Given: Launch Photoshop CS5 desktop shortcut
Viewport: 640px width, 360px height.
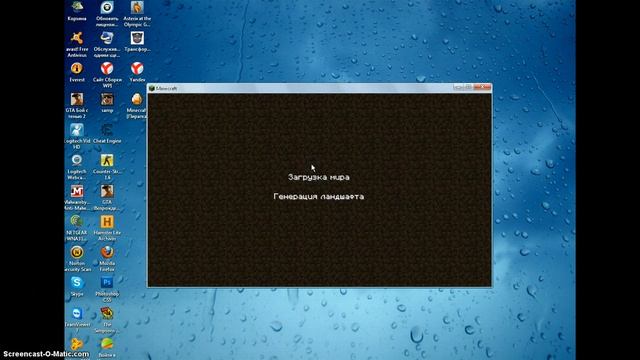Looking at the screenshot, I should point(107,289).
